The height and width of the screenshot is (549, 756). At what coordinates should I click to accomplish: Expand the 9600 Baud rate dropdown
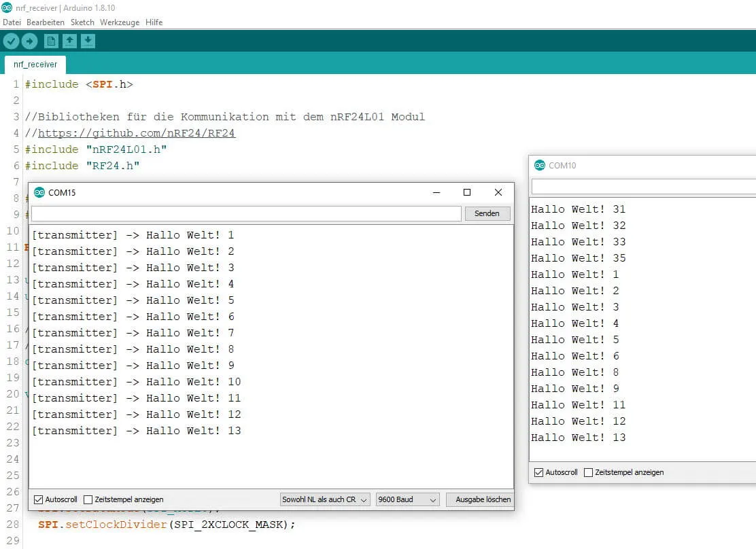point(408,499)
